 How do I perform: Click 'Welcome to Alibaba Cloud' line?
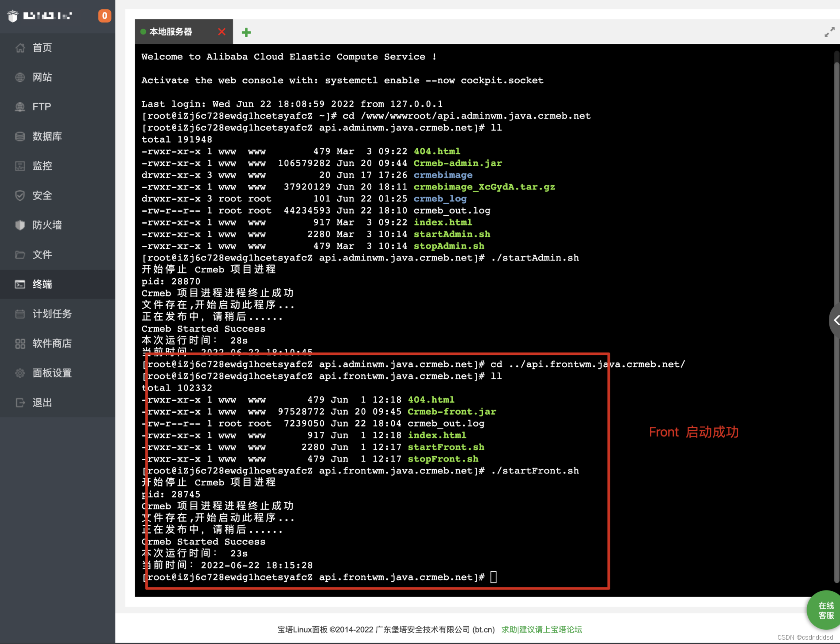(289, 57)
